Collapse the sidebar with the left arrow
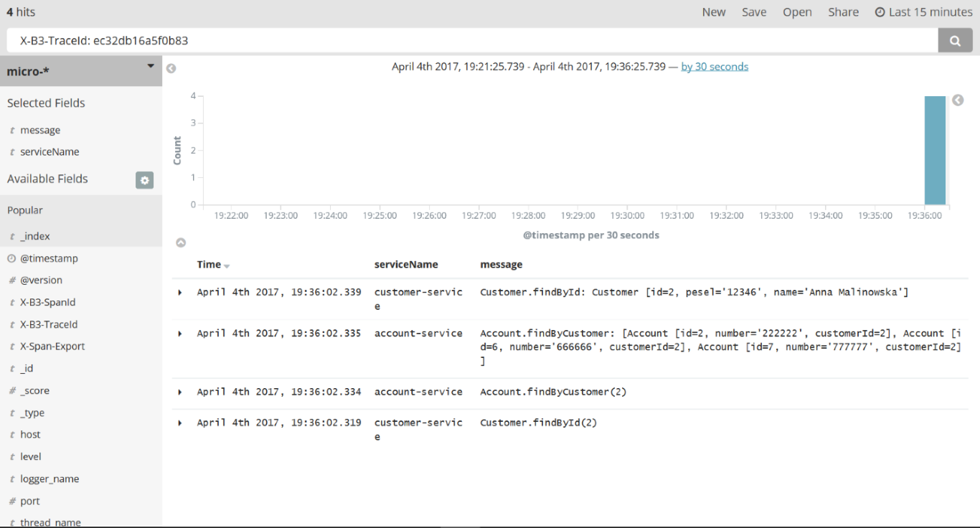 click(171, 69)
